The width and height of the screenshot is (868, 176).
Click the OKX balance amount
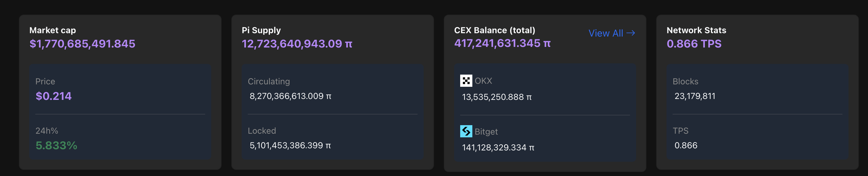point(496,97)
